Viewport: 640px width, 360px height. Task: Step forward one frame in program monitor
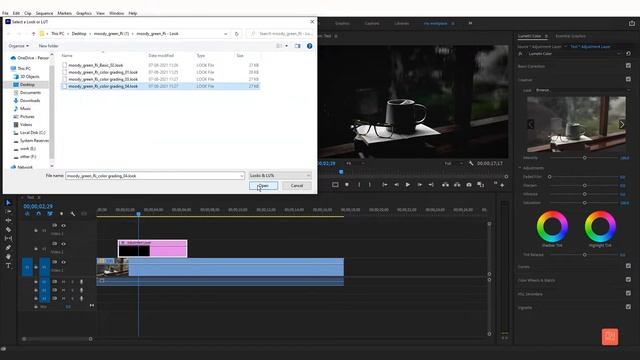tap(419, 185)
